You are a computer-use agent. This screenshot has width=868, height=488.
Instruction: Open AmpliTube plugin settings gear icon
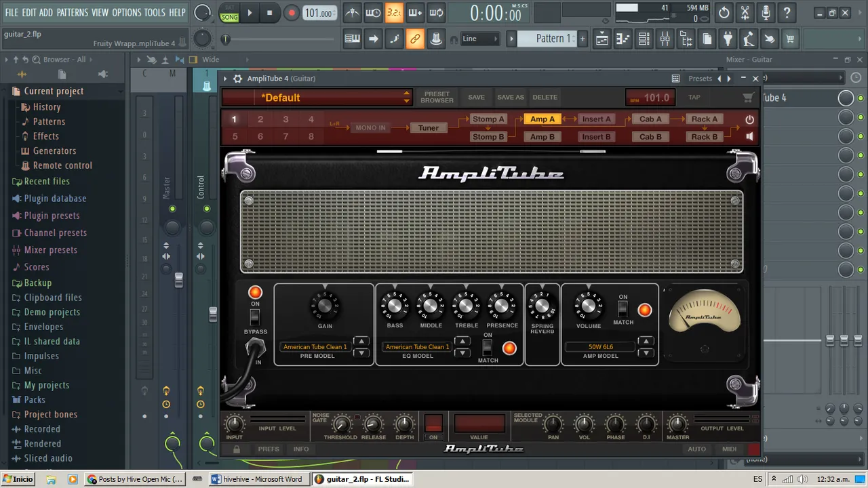coord(237,79)
